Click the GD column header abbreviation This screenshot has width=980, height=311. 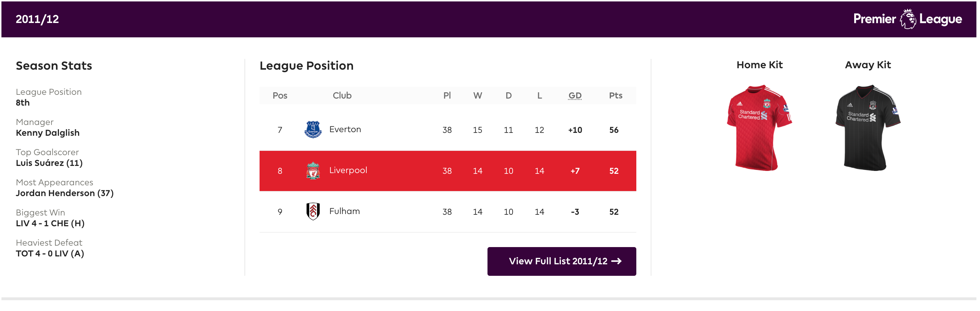575,96
